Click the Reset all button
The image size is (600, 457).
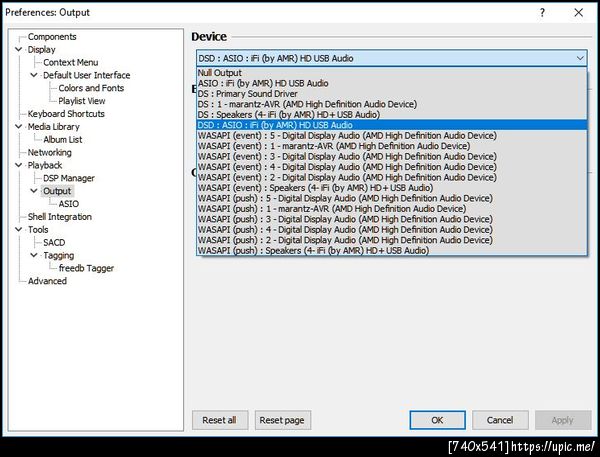coord(220,420)
